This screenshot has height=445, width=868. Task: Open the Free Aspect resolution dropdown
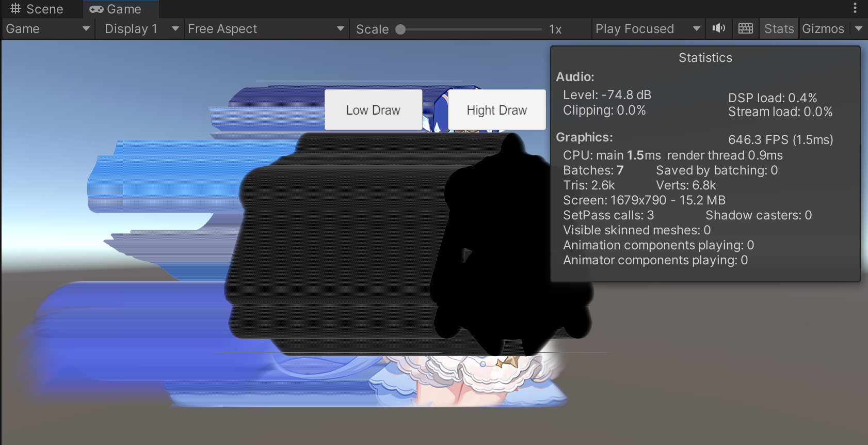click(x=266, y=29)
